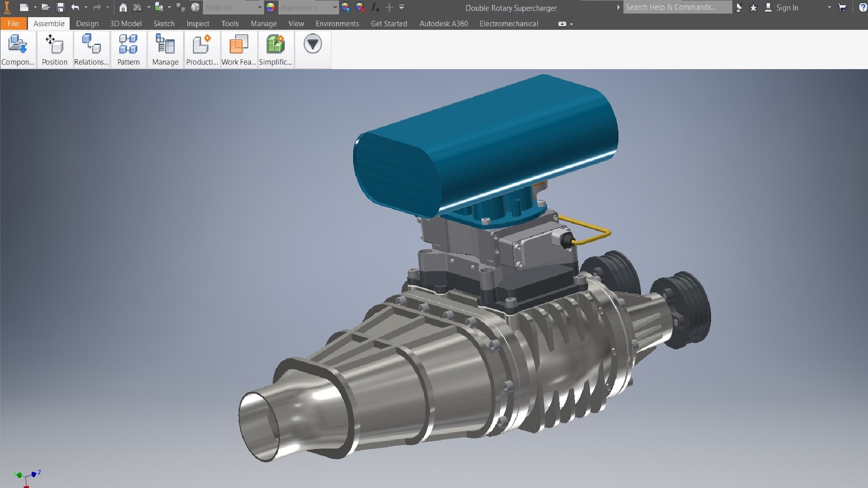Click the plus icon in quick access toolbar
The image size is (868, 488).
(389, 7)
